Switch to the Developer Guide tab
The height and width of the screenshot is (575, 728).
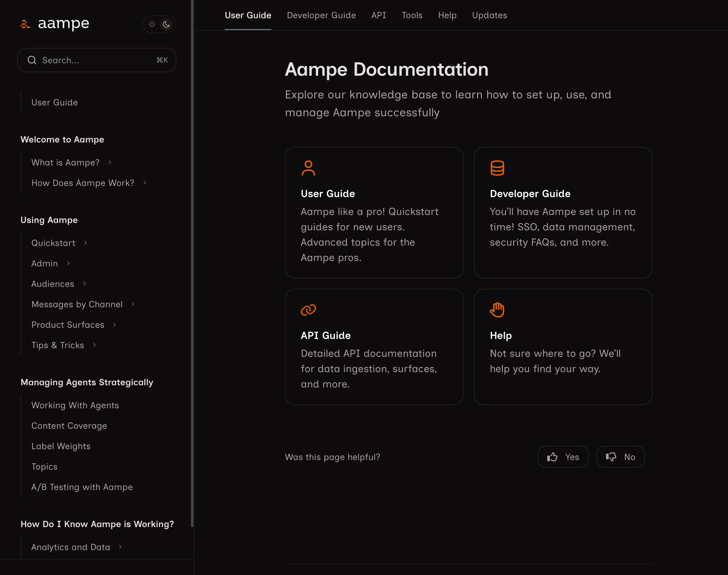pyautogui.click(x=321, y=15)
